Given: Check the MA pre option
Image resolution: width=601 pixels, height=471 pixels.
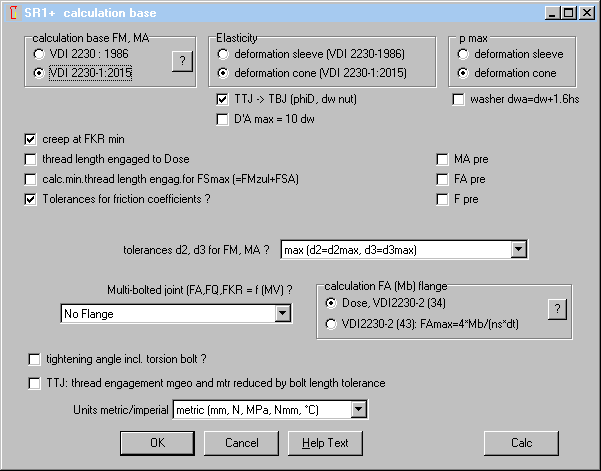Looking at the screenshot, I should coord(443,159).
